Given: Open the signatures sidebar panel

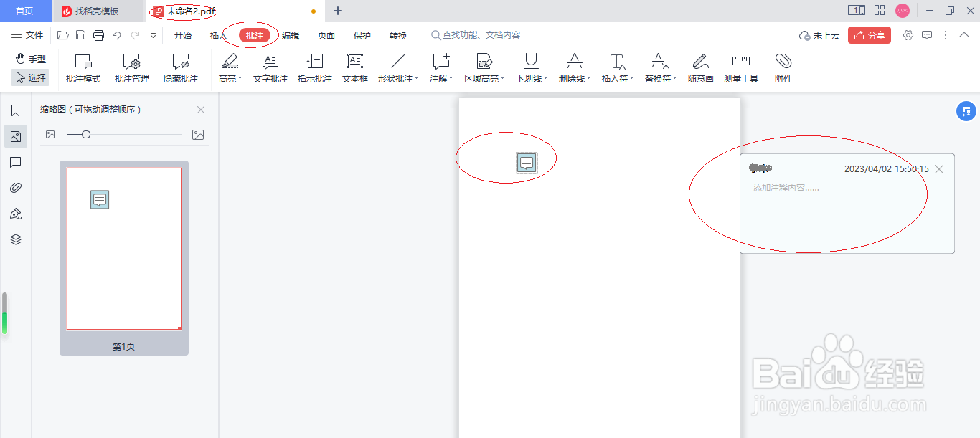Looking at the screenshot, I should [16, 214].
